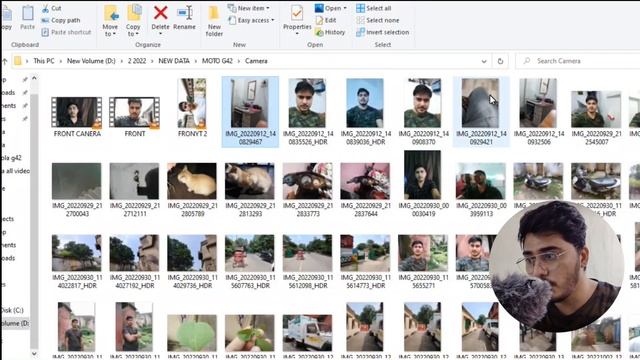The image size is (640, 360).
Task: Select image IMG_20220930_114022817_HDR
Action: (x=77, y=262)
